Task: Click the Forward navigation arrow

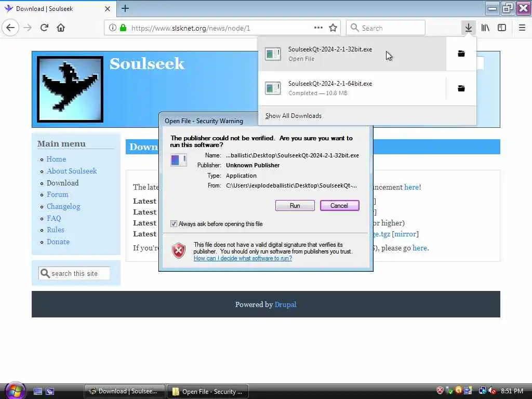Action: [x=28, y=28]
